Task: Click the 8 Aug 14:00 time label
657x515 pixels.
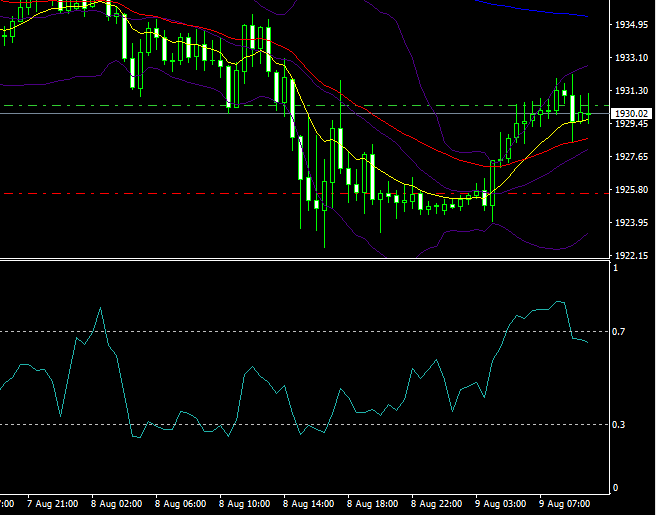Action: point(307,504)
